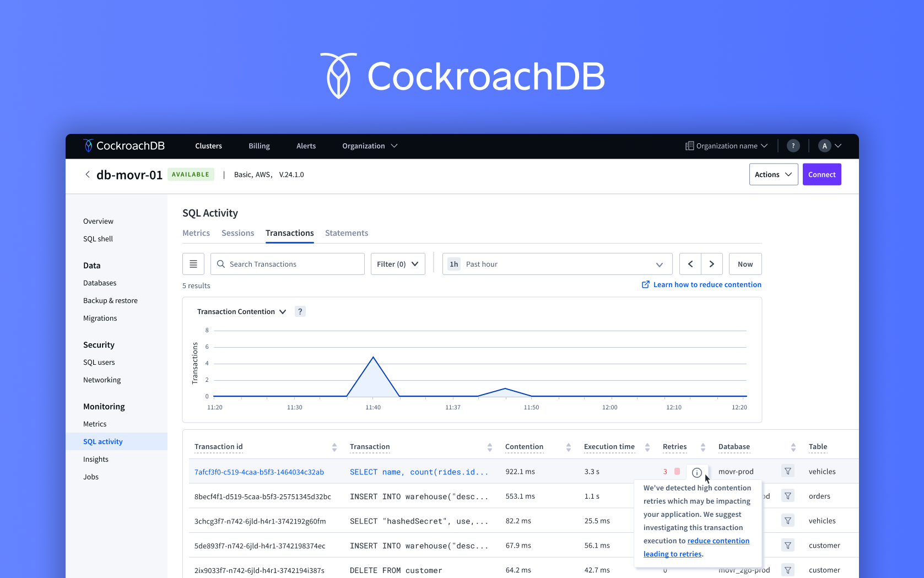Open Migrations in sidebar
924x578 pixels.
(x=100, y=318)
